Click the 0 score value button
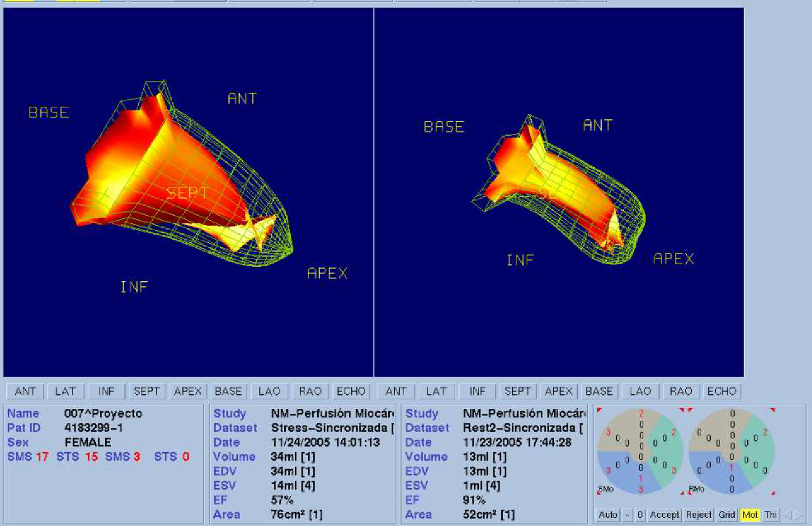This screenshot has width=812, height=526. point(640,515)
